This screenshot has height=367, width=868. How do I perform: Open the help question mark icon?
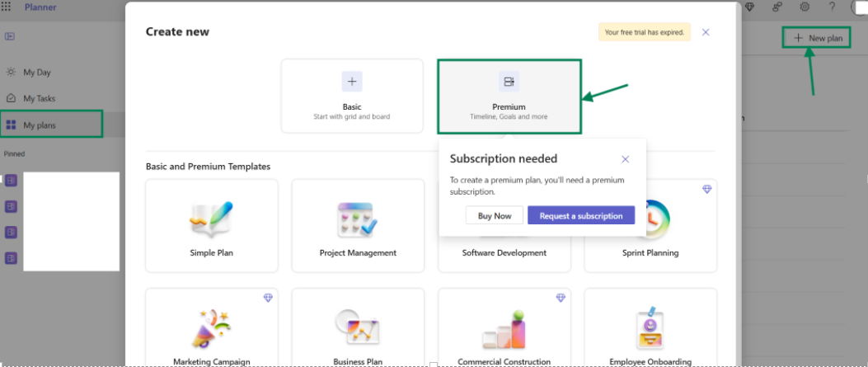(x=832, y=7)
